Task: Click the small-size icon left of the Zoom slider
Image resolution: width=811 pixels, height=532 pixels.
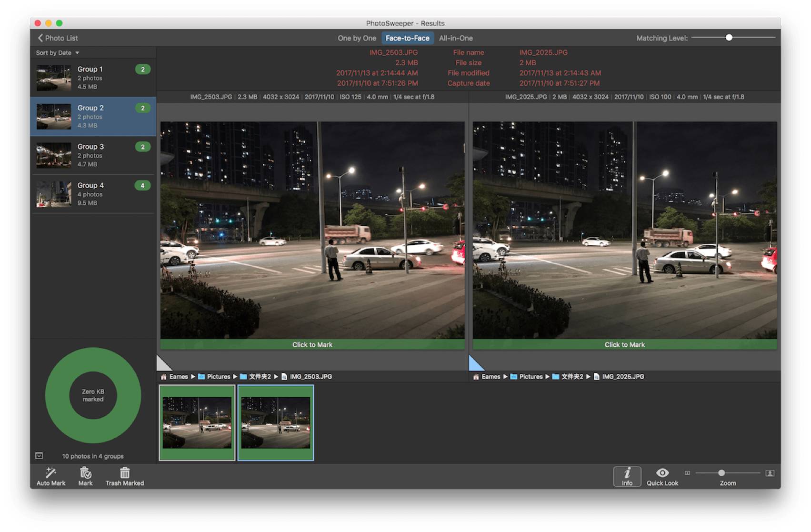Action: (687, 473)
